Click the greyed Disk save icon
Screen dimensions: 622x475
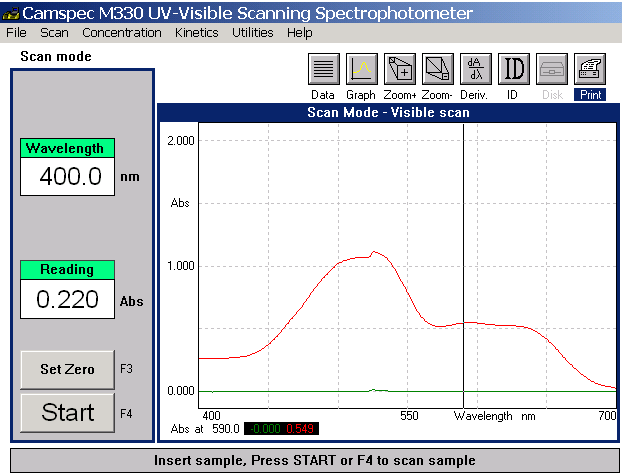[552, 69]
